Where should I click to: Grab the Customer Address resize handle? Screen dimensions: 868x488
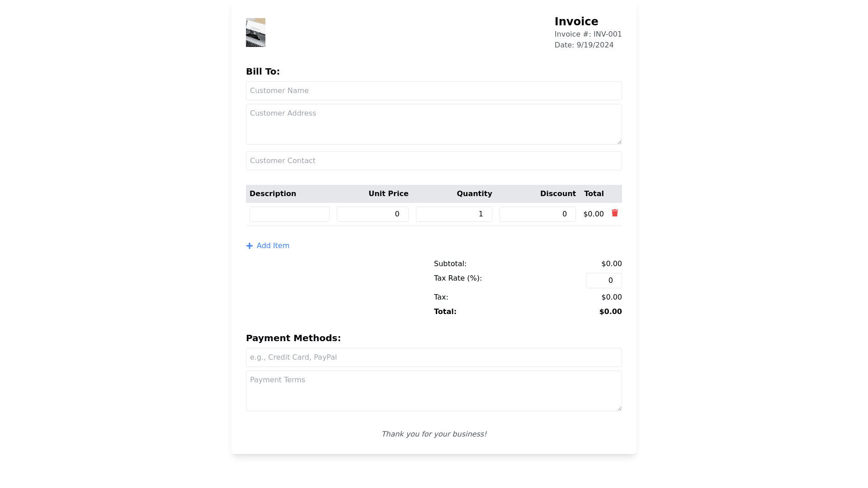point(619,142)
